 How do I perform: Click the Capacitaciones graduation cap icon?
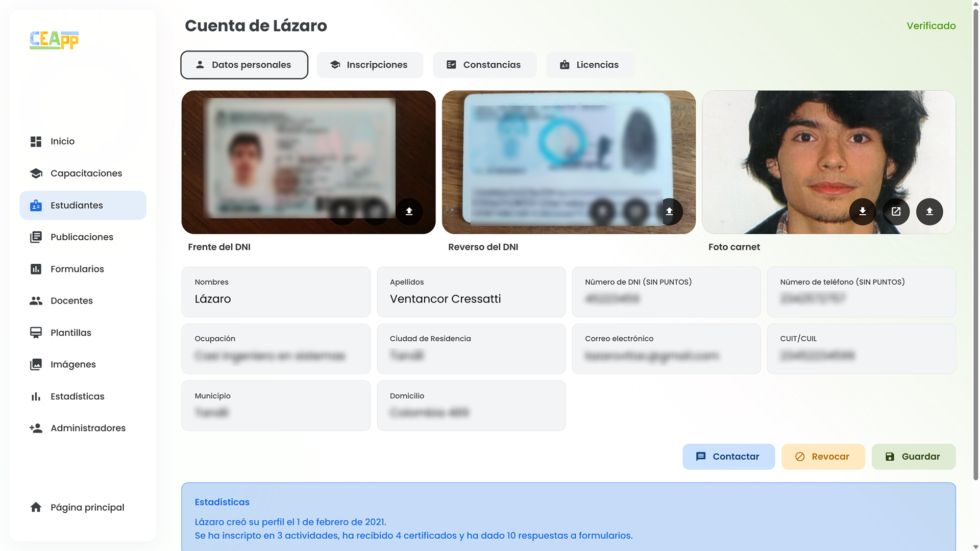point(36,173)
